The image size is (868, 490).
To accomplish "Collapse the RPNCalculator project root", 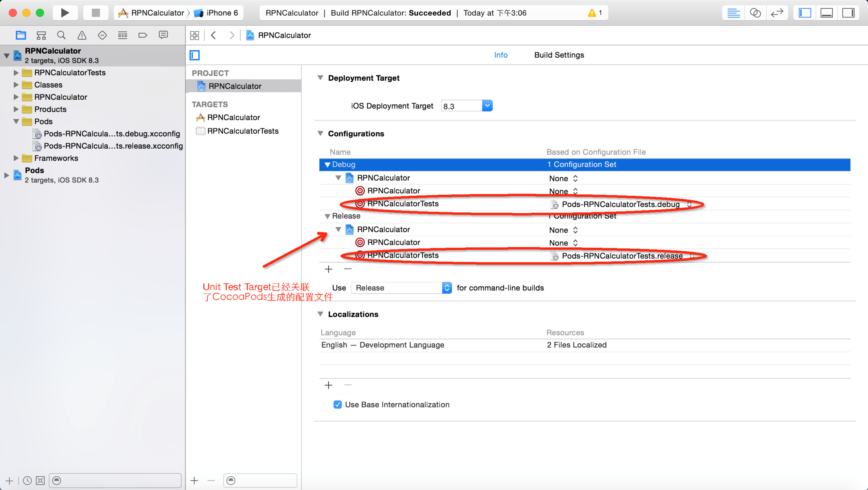I will click(7, 56).
